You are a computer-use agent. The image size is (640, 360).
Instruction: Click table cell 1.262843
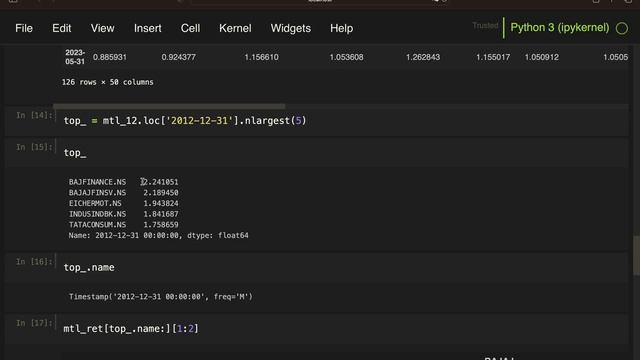[423, 57]
